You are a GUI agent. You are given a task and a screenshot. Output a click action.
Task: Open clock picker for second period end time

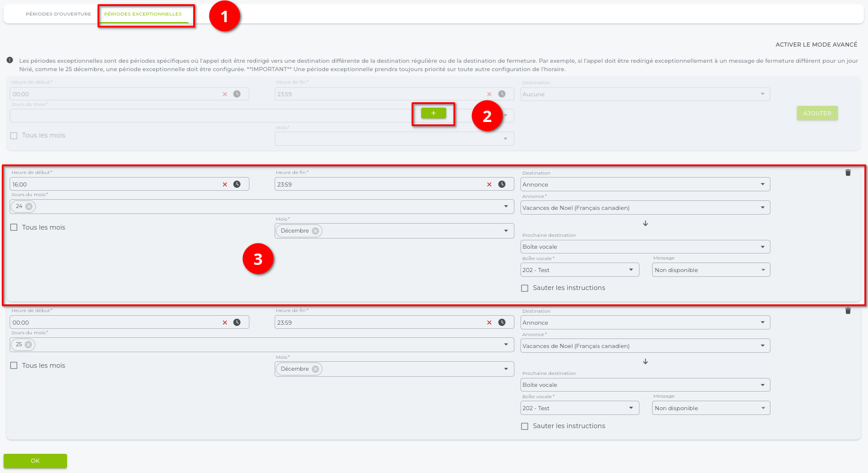coord(501,322)
